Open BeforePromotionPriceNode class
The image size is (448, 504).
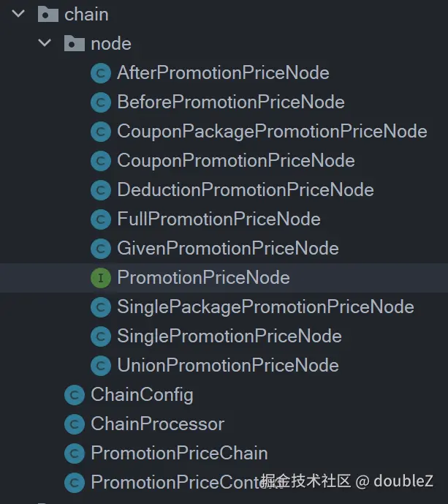[x=230, y=102]
